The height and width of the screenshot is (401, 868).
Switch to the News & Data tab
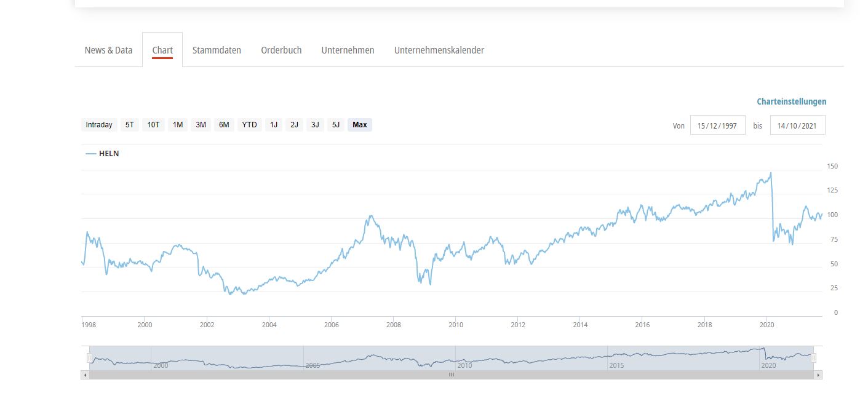108,50
